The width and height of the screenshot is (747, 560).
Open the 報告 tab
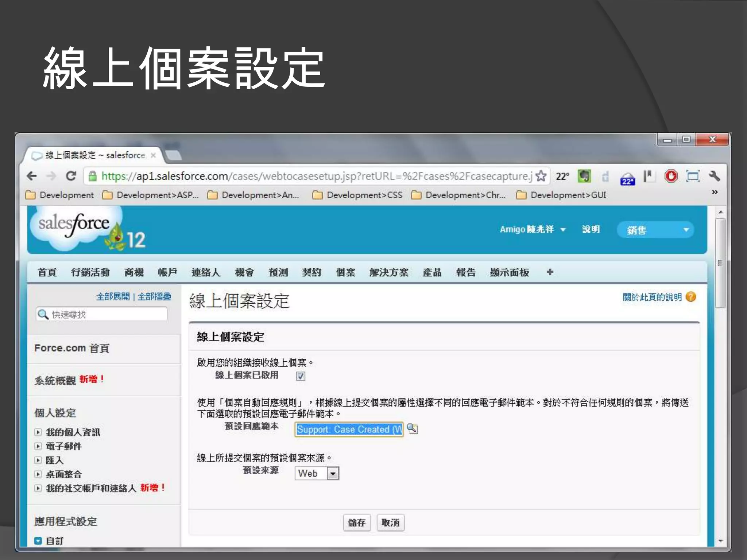(466, 272)
